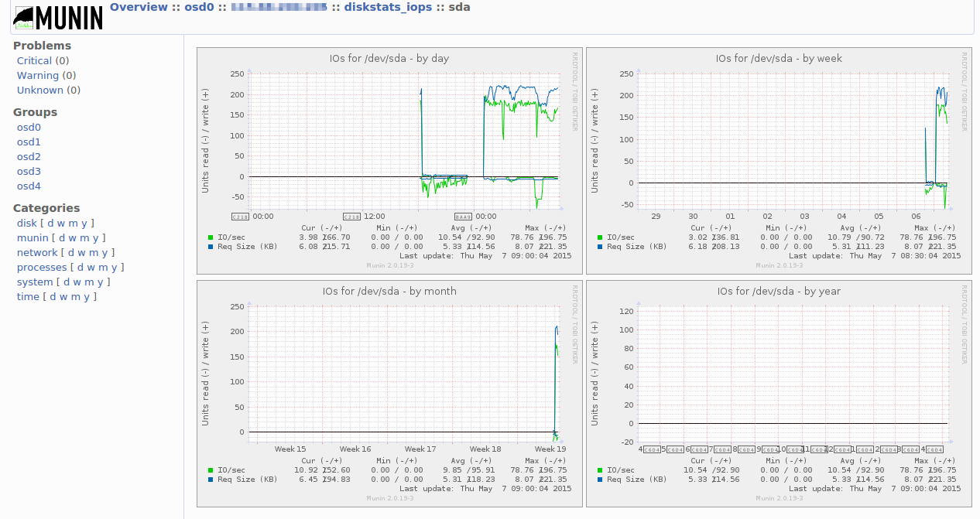This screenshot has width=980, height=519.
Task: Select group osd1
Action: 29,142
